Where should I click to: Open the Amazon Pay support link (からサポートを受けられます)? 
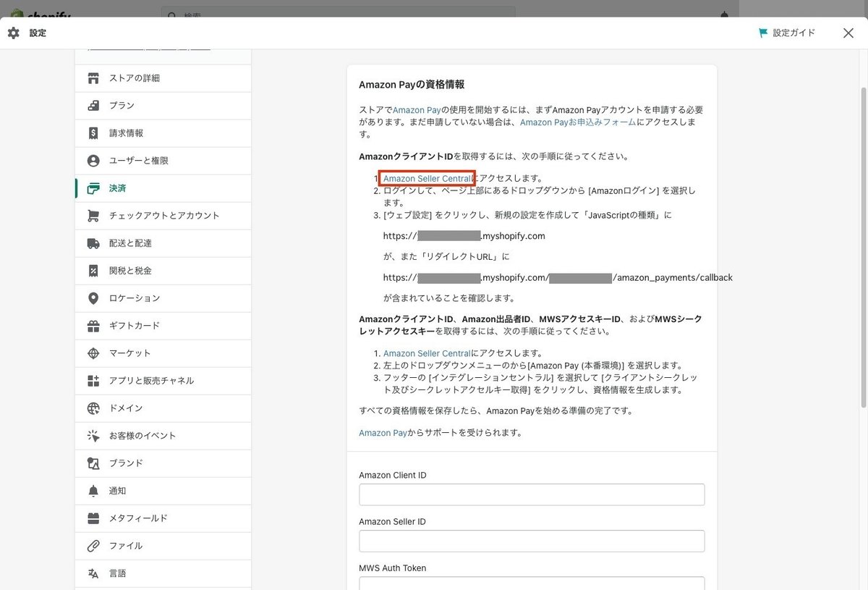(383, 433)
